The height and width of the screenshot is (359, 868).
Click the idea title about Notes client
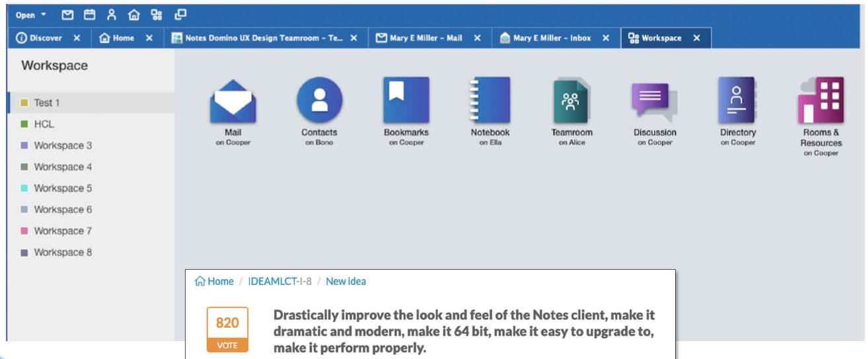click(x=464, y=331)
